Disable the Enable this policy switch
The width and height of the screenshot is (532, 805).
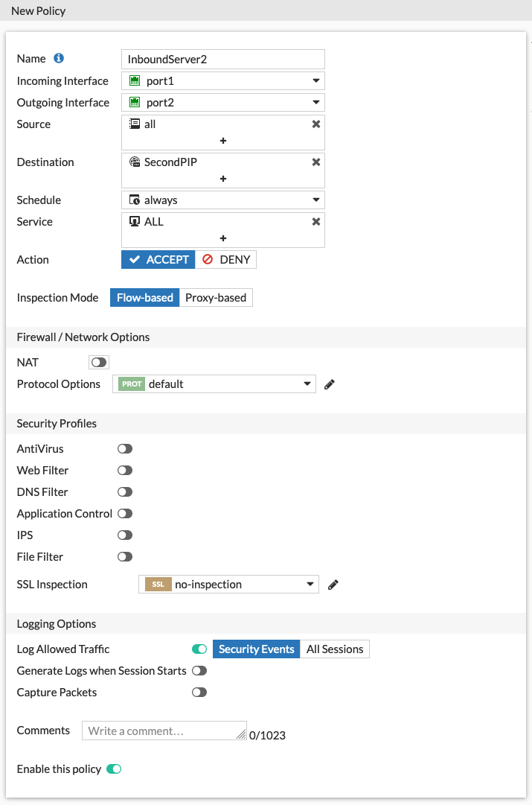[x=114, y=769]
